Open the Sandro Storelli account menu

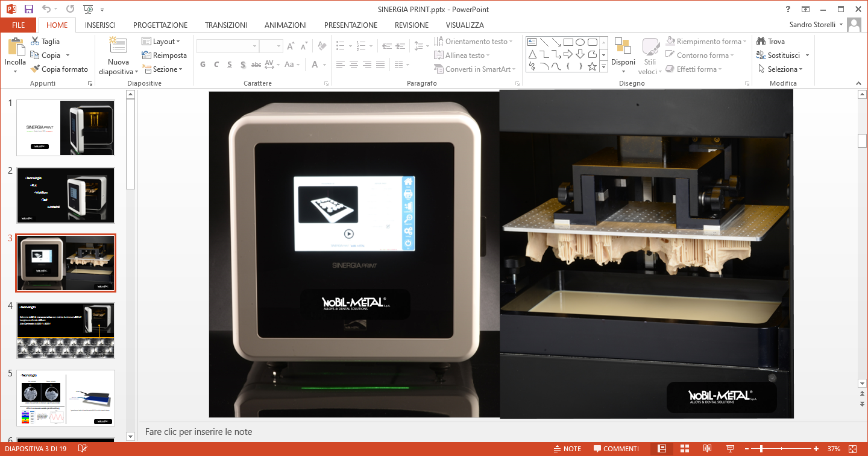[817, 25]
